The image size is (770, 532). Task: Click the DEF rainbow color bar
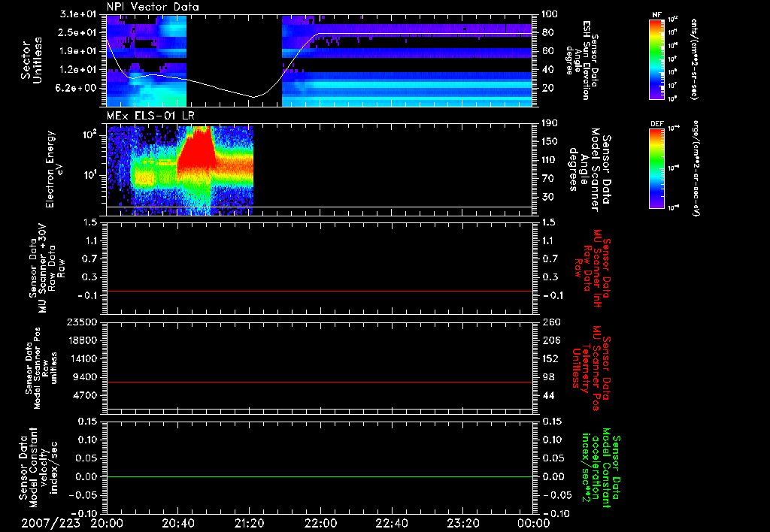[657, 168]
